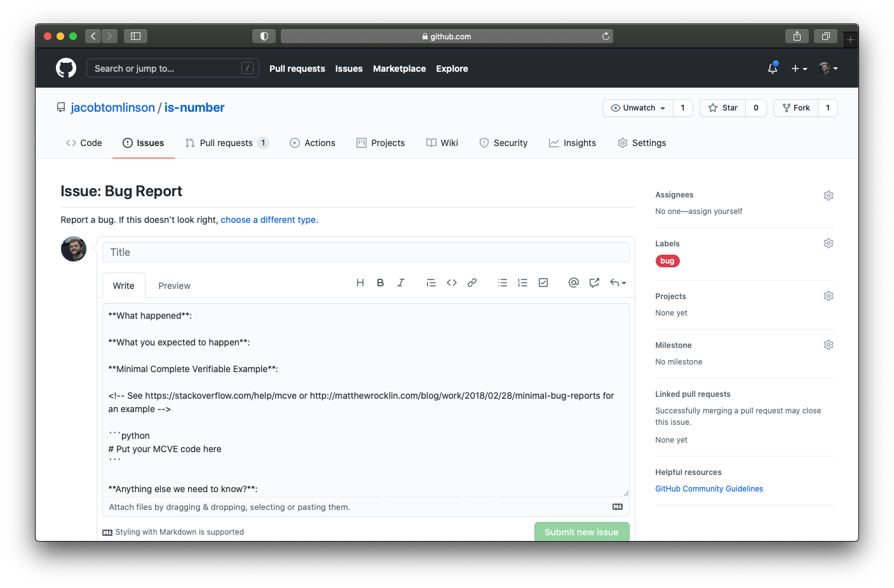Click the choose a different type link
Image resolution: width=894 pixels, height=588 pixels.
pos(268,220)
